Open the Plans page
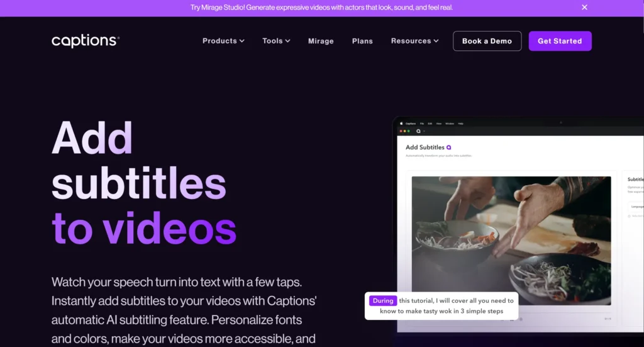 point(362,41)
